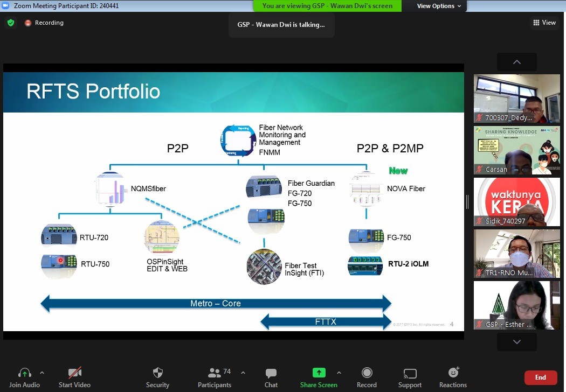Show previous participant videos with the up arrow

pos(517,62)
